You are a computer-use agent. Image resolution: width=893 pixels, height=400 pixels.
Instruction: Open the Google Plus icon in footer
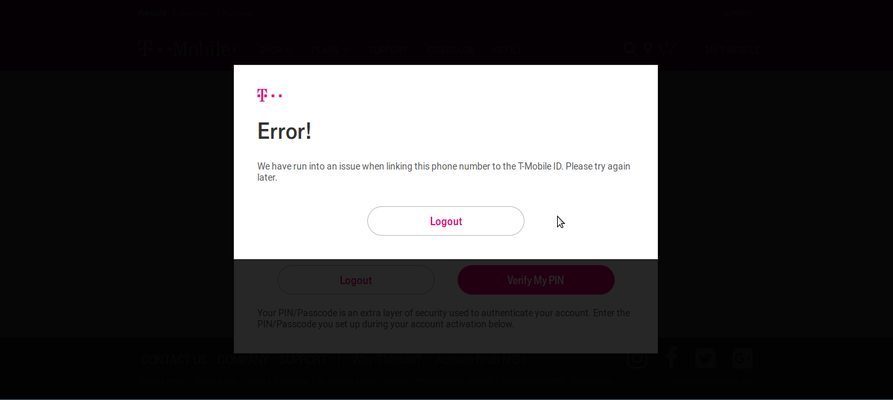pos(742,358)
